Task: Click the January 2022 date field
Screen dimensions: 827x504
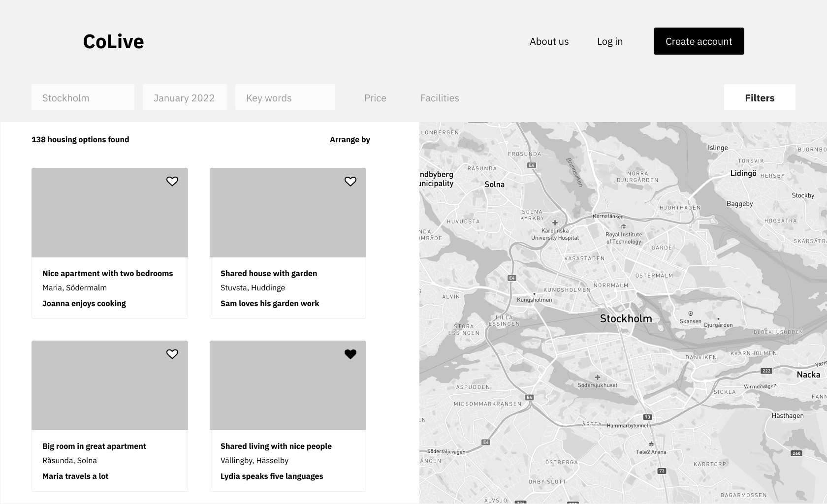Action: pyautogui.click(x=184, y=97)
